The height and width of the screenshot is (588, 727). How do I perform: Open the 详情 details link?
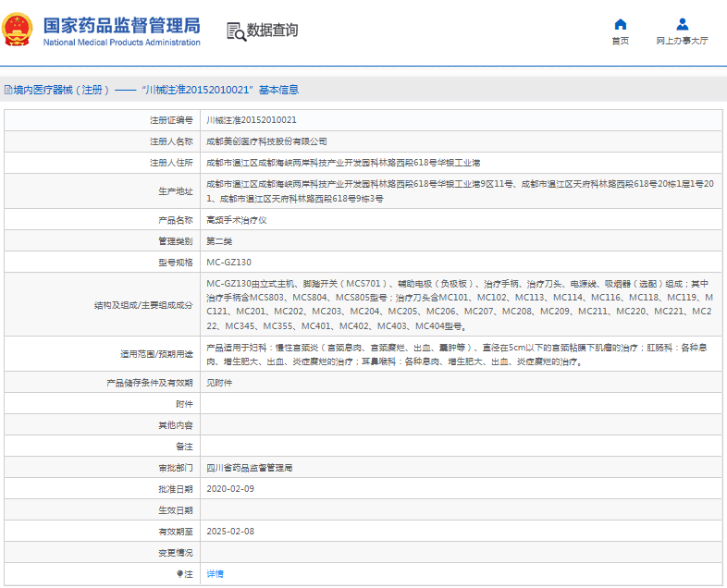pyautogui.click(x=215, y=574)
